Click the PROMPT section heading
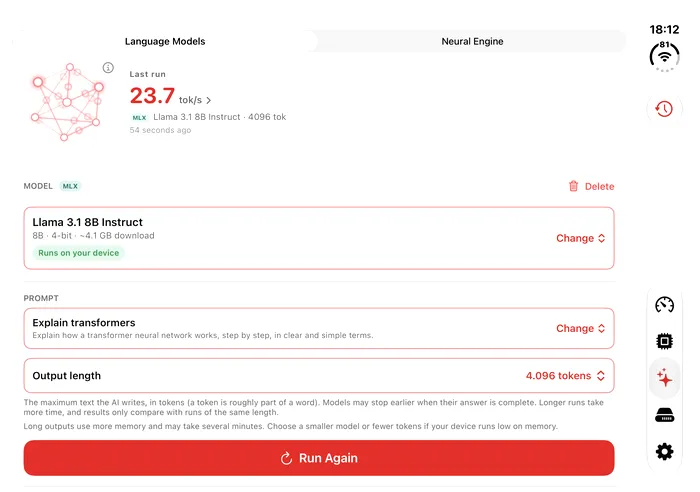The image size is (700, 492). (41, 298)
